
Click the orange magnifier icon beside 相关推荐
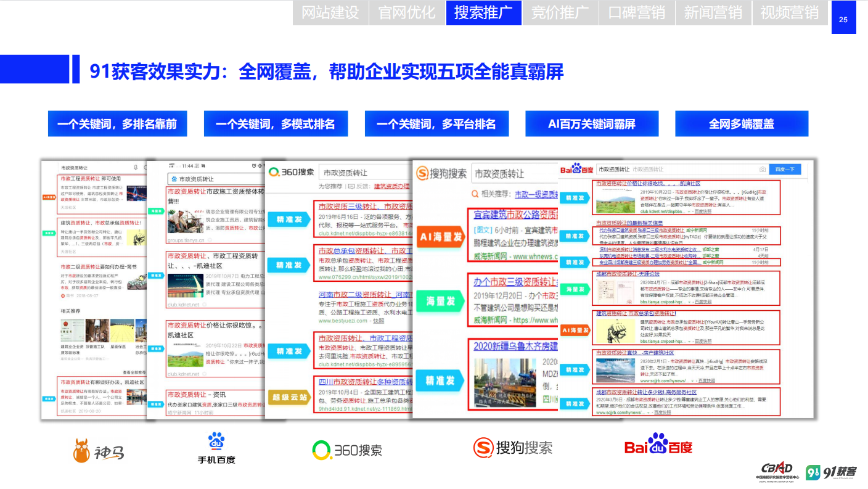(475, 194)
